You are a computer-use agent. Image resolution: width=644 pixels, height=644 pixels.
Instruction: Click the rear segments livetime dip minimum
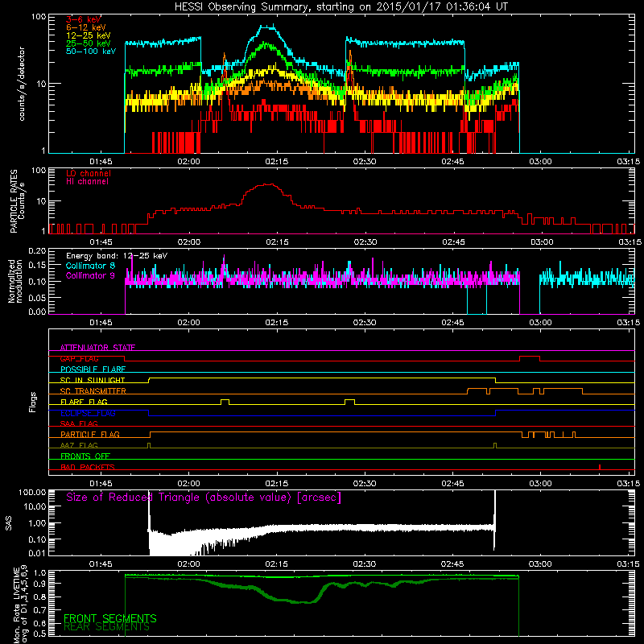tap(306, 602)
